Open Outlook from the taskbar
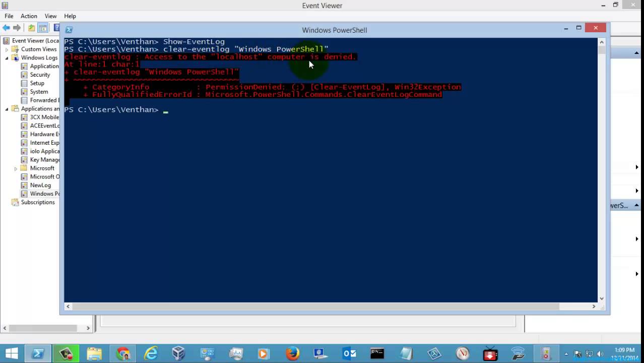Viewport: 644px width, 363px height. 349,353
